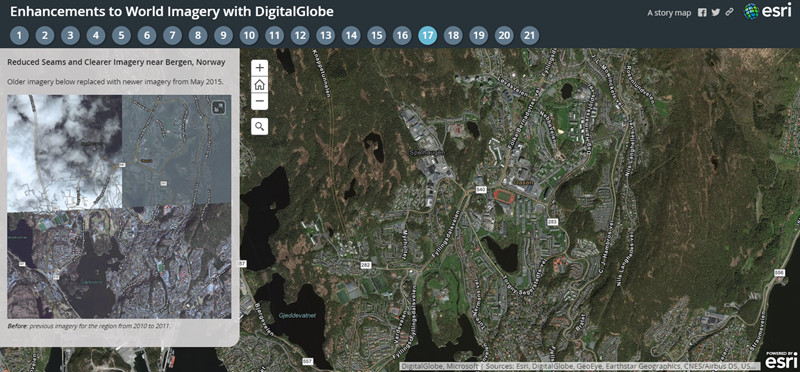The image size is (800, 372).
Task: Click road 282 marker on map
Action: point(365,265)
